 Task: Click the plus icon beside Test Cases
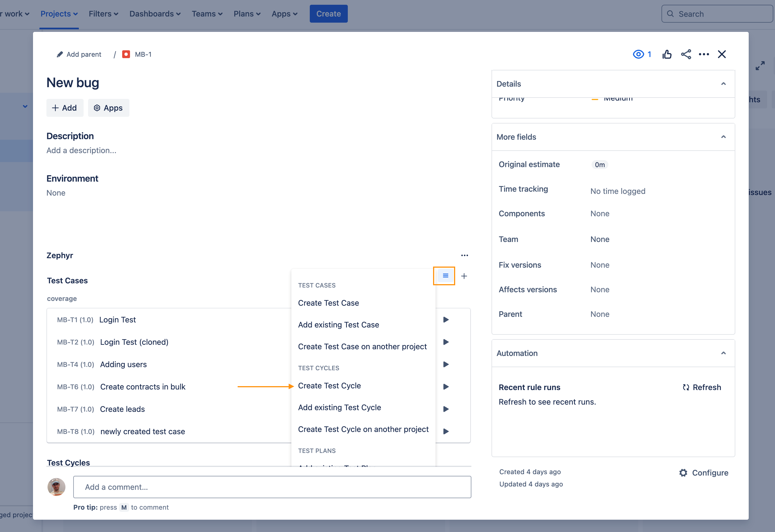[464, 276]
